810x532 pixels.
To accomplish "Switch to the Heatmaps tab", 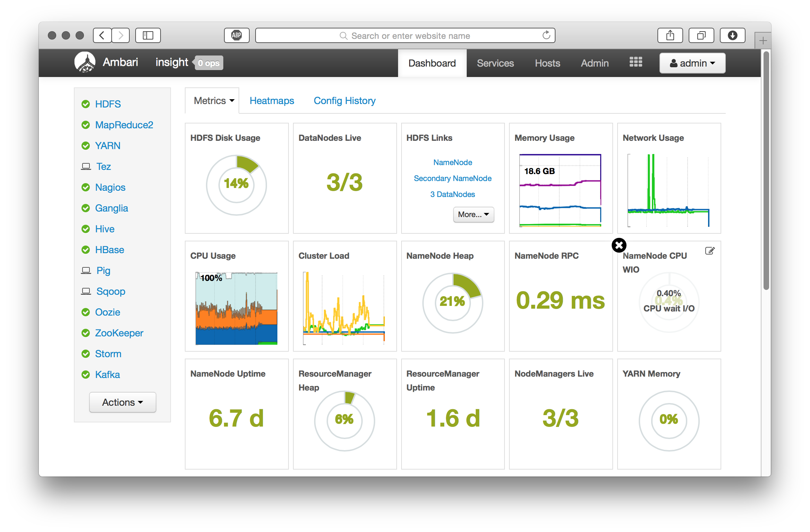I will [x=272, y=101].
